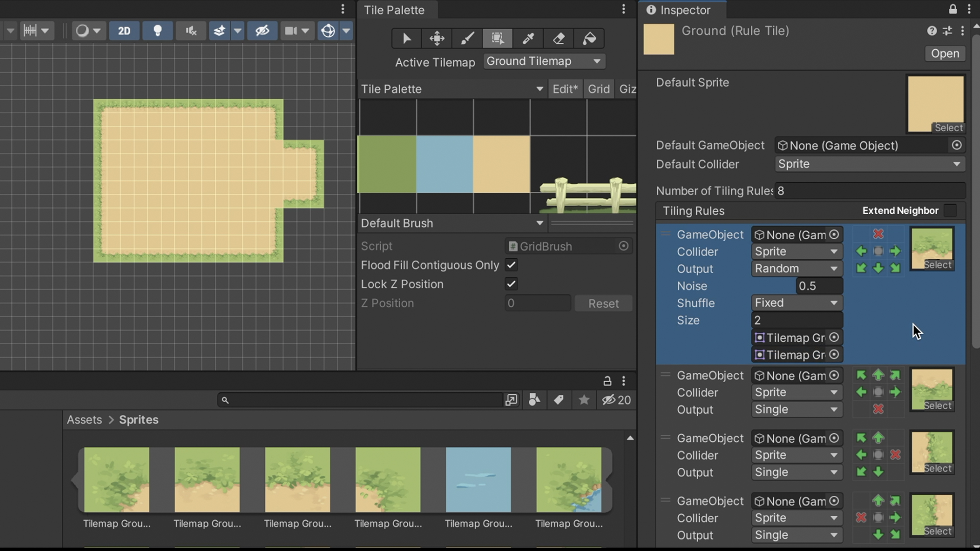
Task: Toggle Grid in Tile Palette
Action: (599, 89)
